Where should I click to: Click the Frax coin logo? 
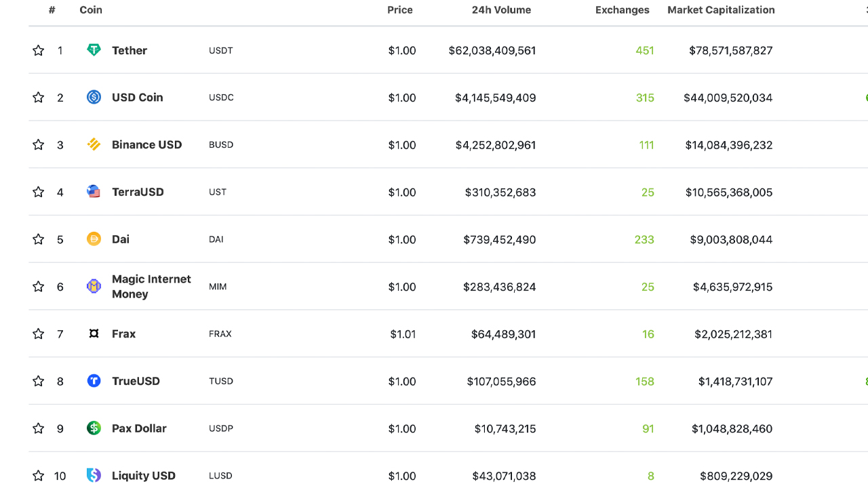(x=94, y=333)
